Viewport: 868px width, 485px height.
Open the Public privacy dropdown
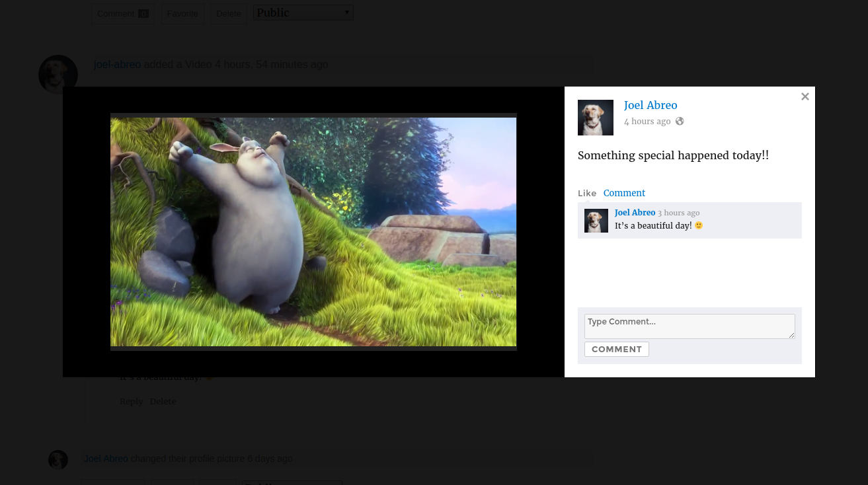point(303,13)
